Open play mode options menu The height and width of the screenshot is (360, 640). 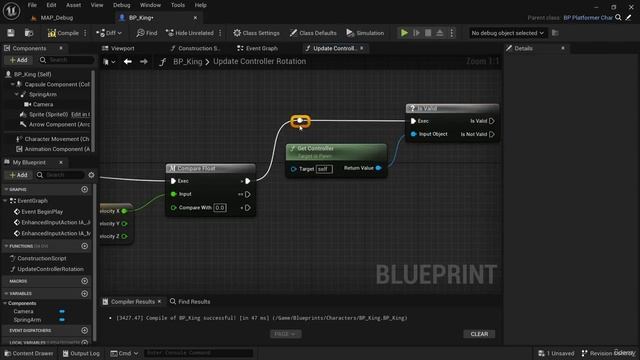tap(451, 33)
